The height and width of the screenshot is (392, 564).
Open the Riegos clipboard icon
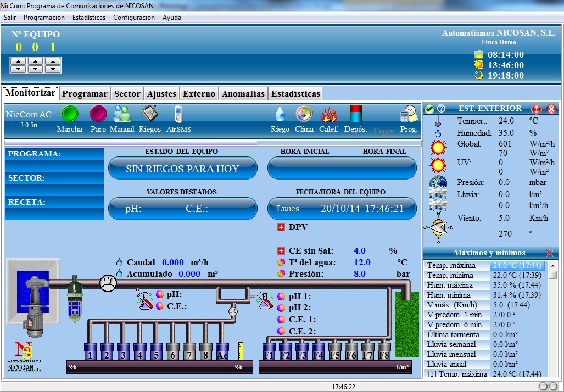149,114
